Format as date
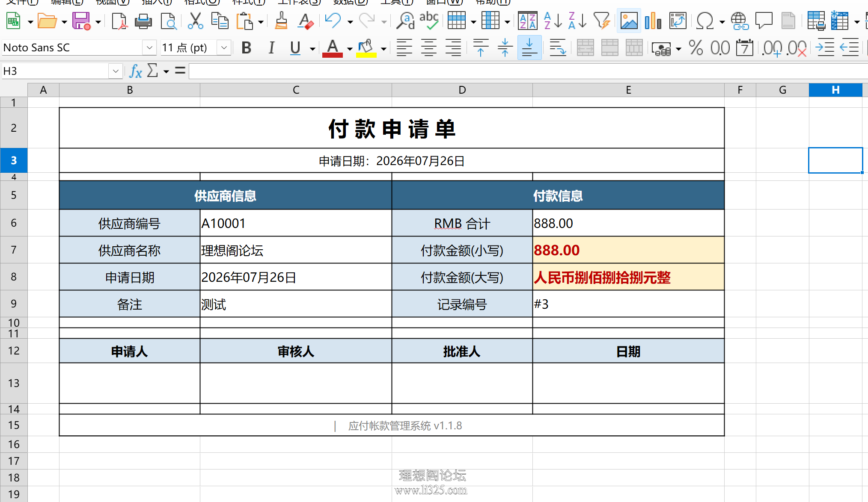 745,48
